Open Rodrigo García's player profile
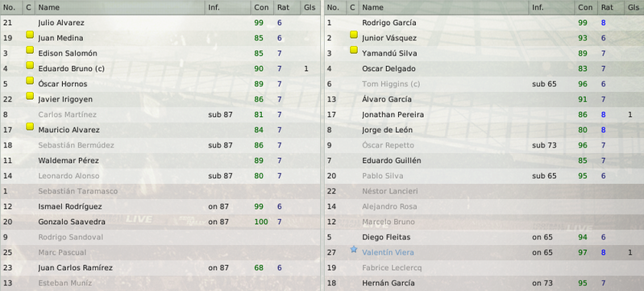Viewport: 644px width, 291px height. [x=389, y=23]
